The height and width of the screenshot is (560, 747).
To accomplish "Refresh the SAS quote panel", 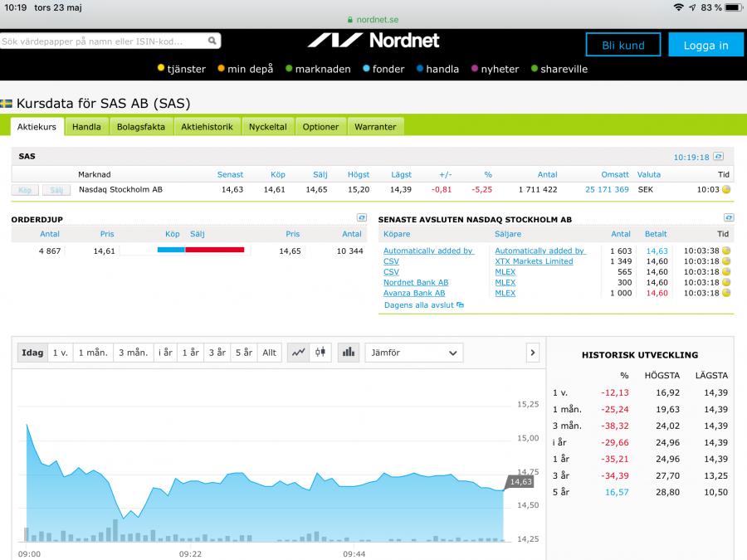I will point(718,156).
